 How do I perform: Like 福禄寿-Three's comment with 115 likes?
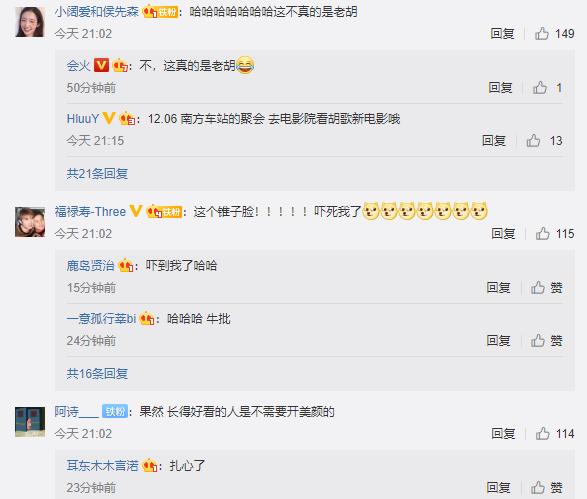(542, 234)
